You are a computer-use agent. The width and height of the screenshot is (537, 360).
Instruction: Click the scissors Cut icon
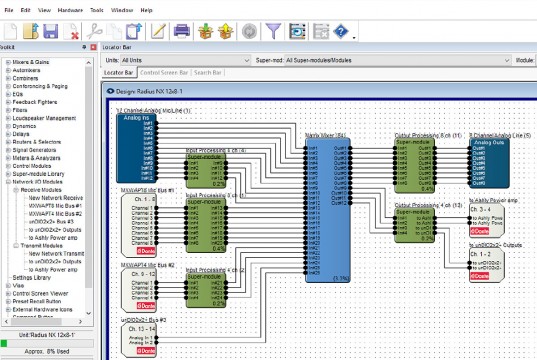94,31
